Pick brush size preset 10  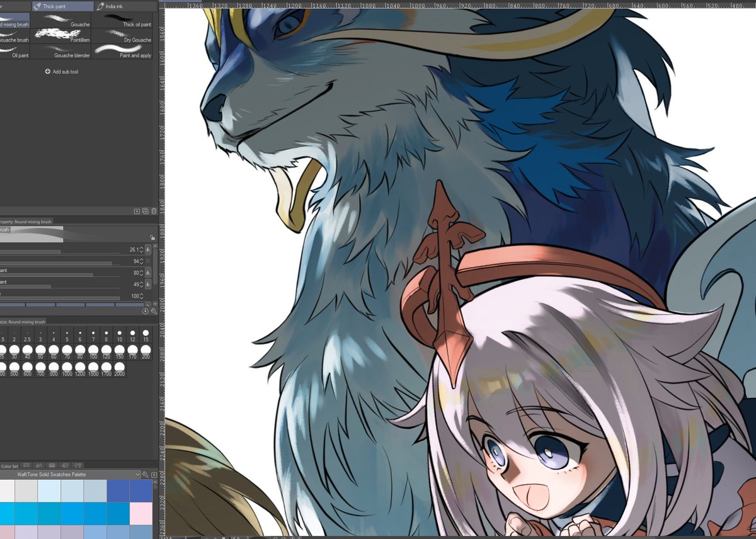(x=119, y=335)
